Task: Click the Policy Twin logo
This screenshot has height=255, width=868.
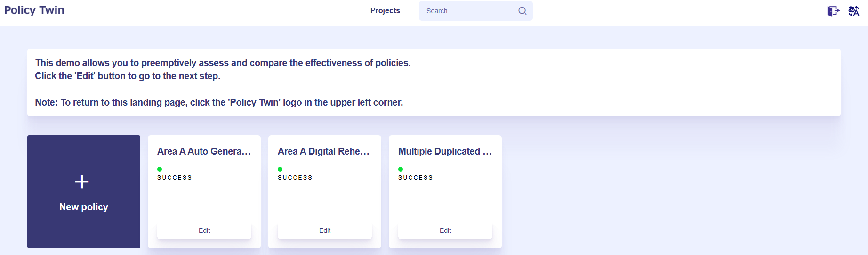Action: click(34, 10)
